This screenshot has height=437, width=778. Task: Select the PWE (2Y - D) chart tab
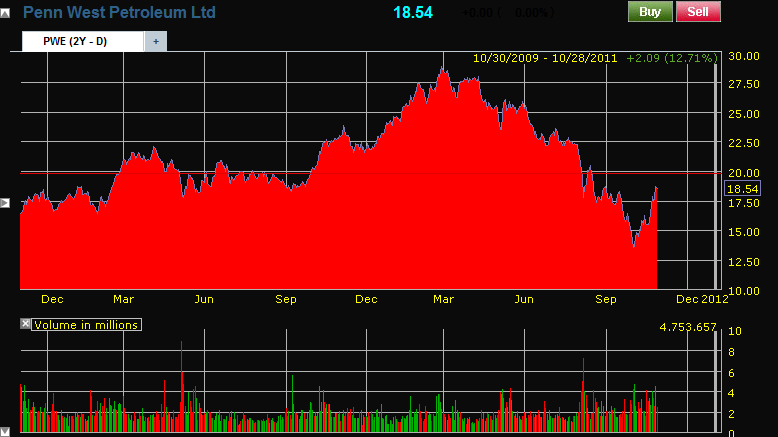(x=83, y=41)
